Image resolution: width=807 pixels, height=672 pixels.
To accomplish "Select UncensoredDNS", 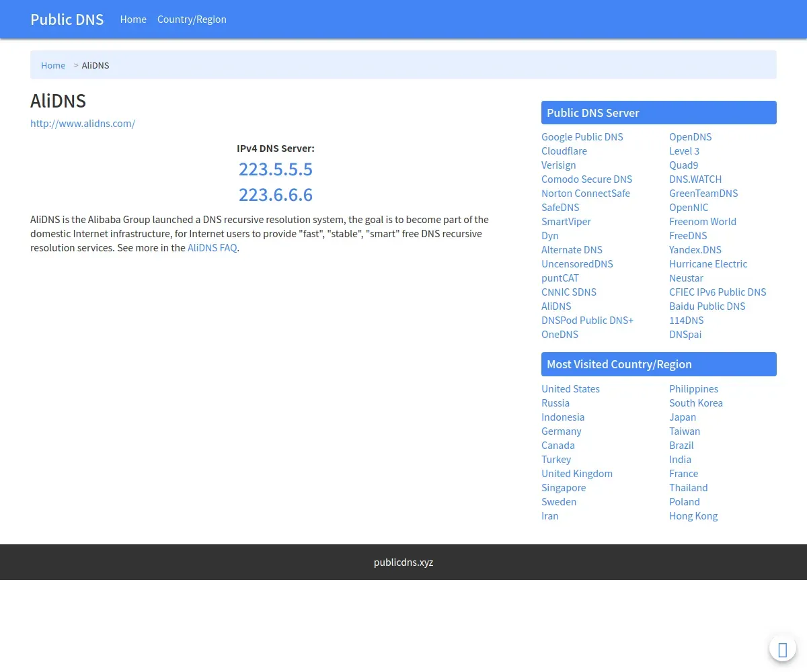I will (578, 264).
